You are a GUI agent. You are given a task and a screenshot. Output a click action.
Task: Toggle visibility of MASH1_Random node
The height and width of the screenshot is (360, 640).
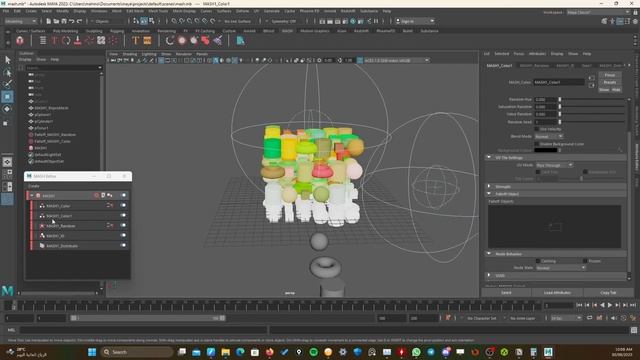123,226
